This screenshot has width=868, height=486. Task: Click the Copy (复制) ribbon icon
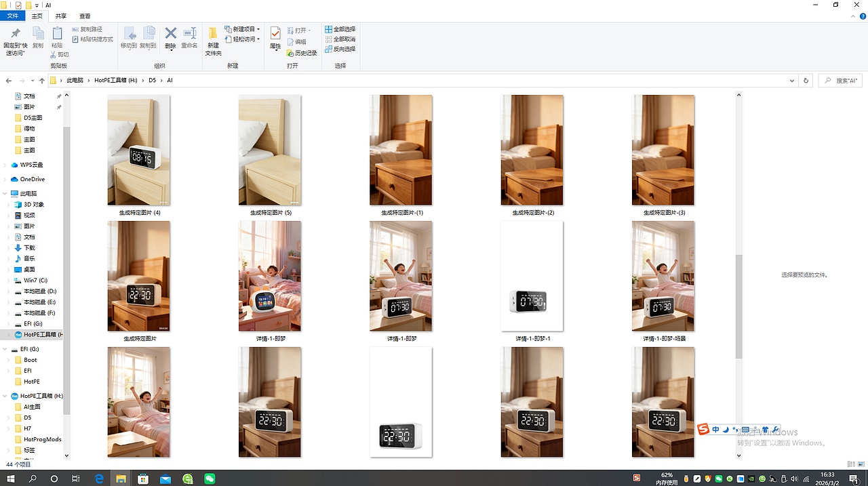point(38,33)
